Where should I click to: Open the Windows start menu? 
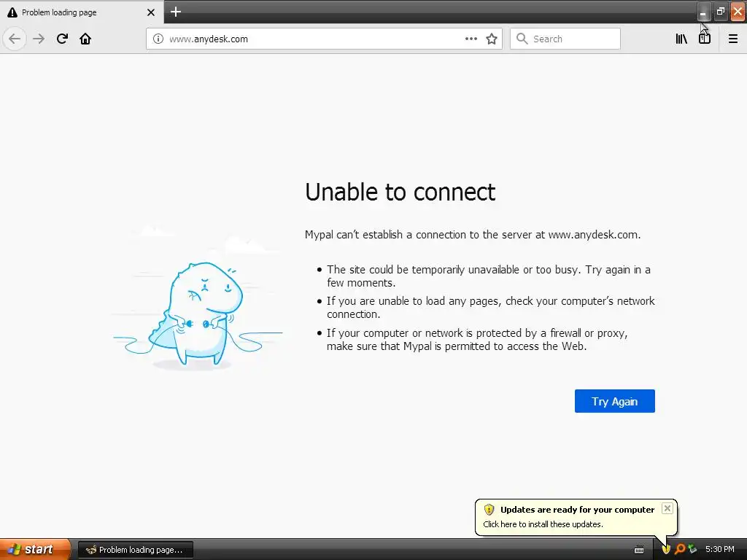point(35,549)
